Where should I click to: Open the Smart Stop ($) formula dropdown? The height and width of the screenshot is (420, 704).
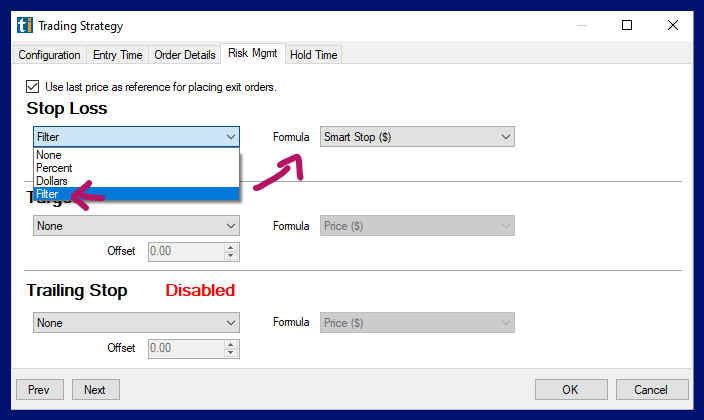click(x=416, y=137)
